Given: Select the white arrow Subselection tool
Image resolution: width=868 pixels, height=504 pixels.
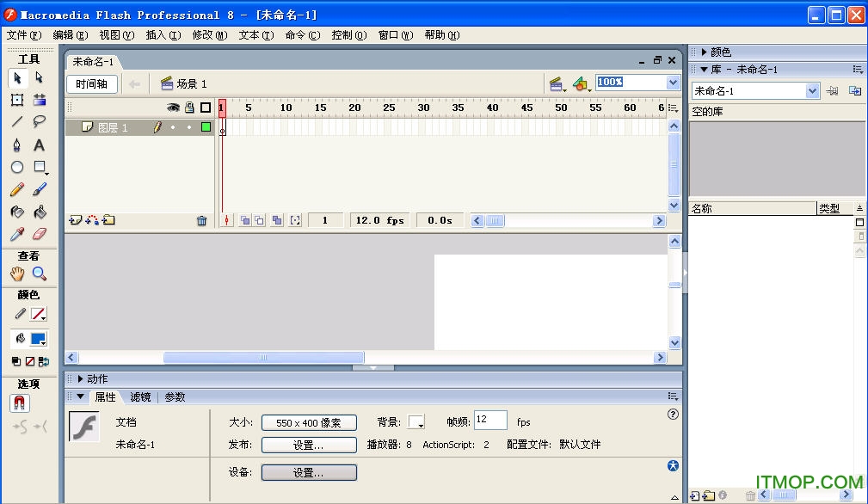Looking at the screenshot, I should coord(39,77).
